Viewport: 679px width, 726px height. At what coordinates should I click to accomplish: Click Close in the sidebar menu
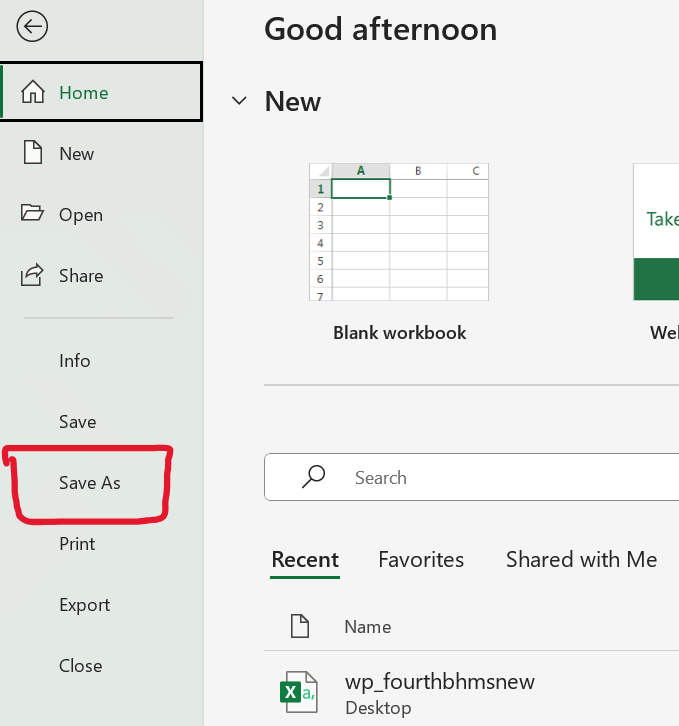click(x=80, y=666)
